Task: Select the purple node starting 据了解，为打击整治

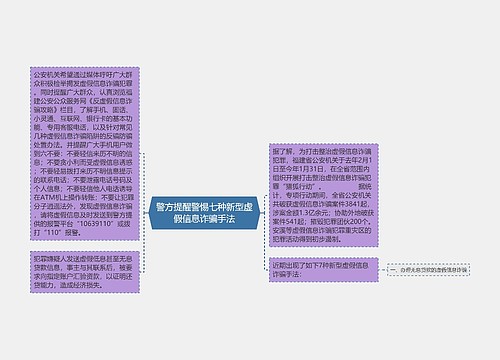Action: click(x=324, y=195)
